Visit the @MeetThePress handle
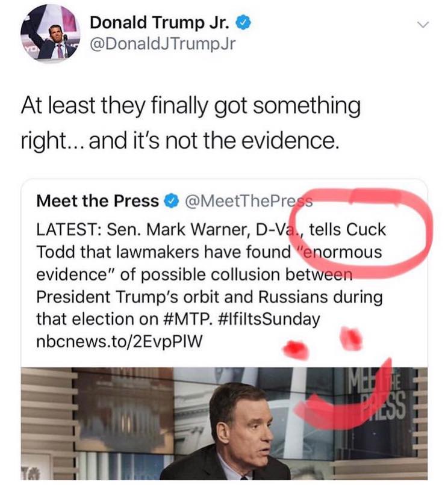This screenshot has width=448, height=485. click(x=249, y=202)
